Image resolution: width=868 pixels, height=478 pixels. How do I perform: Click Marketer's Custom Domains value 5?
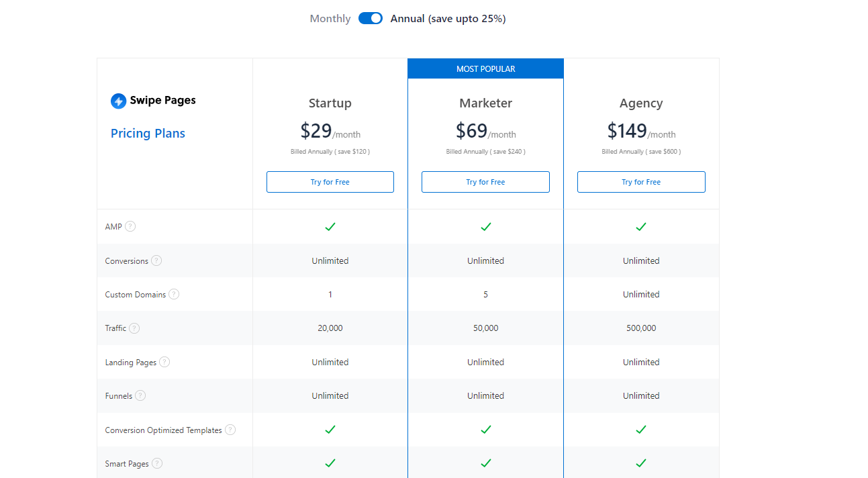tap(486, 294)
